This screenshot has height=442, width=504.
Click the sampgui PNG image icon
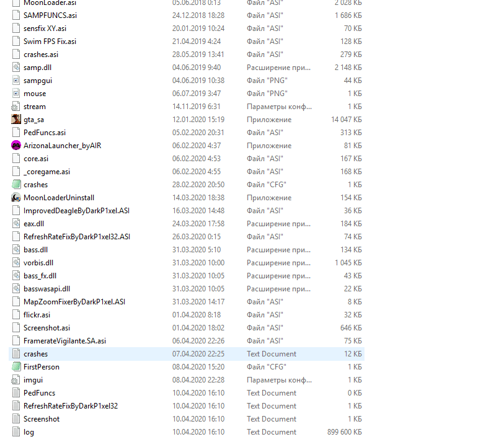16,81
